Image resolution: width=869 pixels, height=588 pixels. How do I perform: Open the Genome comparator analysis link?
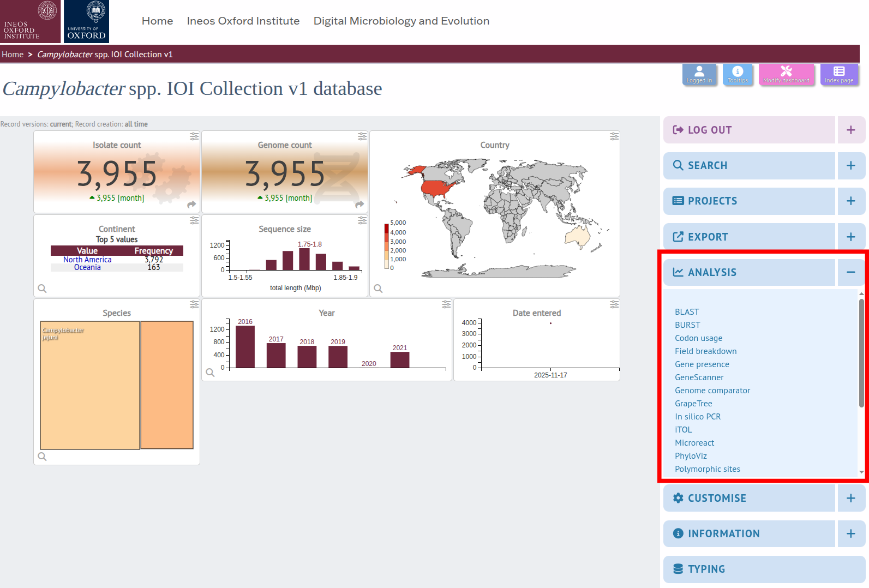pyautogui.click(x=712, y=391)
